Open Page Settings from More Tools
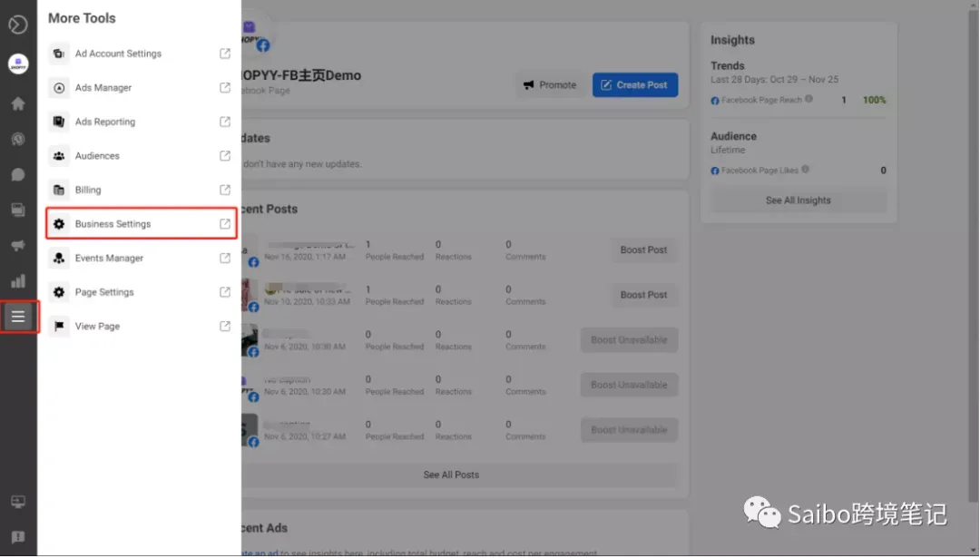Image resolution: width=980 pixels, height=558 pixels. coord(142,292)
